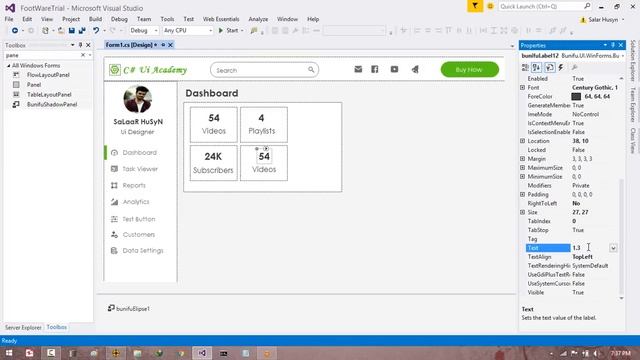The image size is (640, 360).
Task: Pin the Toolbox panel with auto-hide pin
Action: pyautogui.click(x=80, y=45)
